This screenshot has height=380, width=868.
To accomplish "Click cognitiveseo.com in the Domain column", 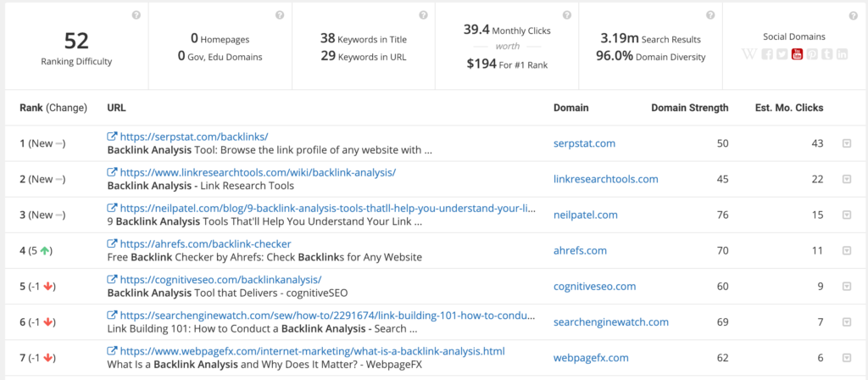I will 594,287.
